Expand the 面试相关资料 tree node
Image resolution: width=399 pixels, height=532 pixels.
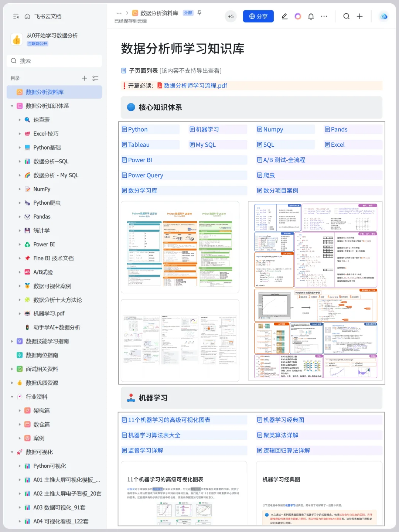click(x=12, y=369)
